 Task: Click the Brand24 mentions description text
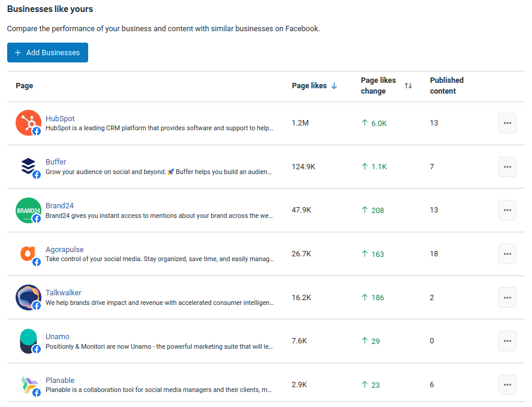[x=159, y=216]
